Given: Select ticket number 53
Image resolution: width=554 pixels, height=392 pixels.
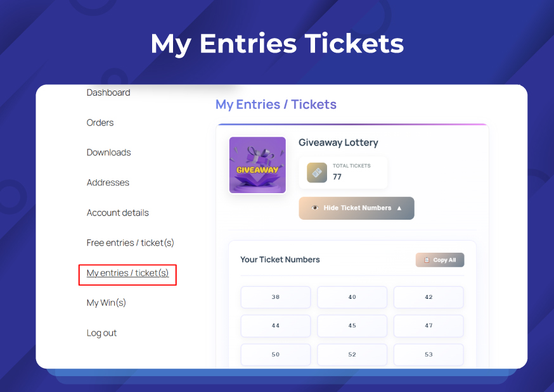Looking at the screenshot, I should tap(428, 355).
